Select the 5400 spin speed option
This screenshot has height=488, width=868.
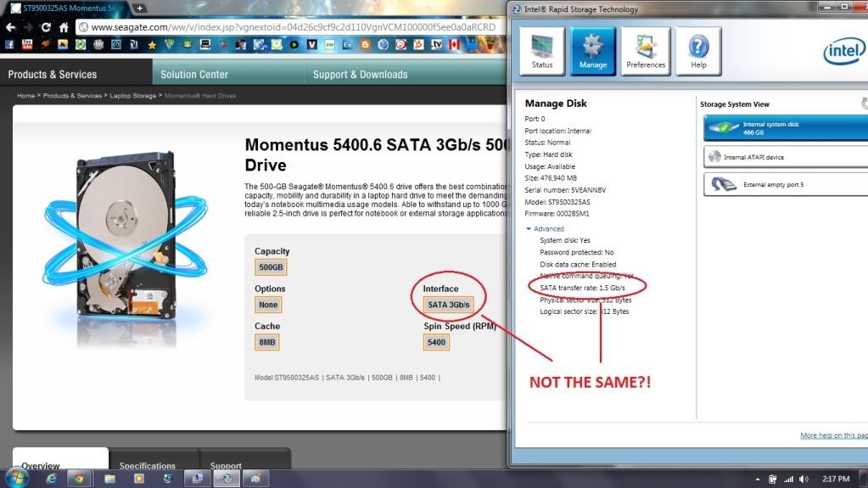tap(436, 342)
